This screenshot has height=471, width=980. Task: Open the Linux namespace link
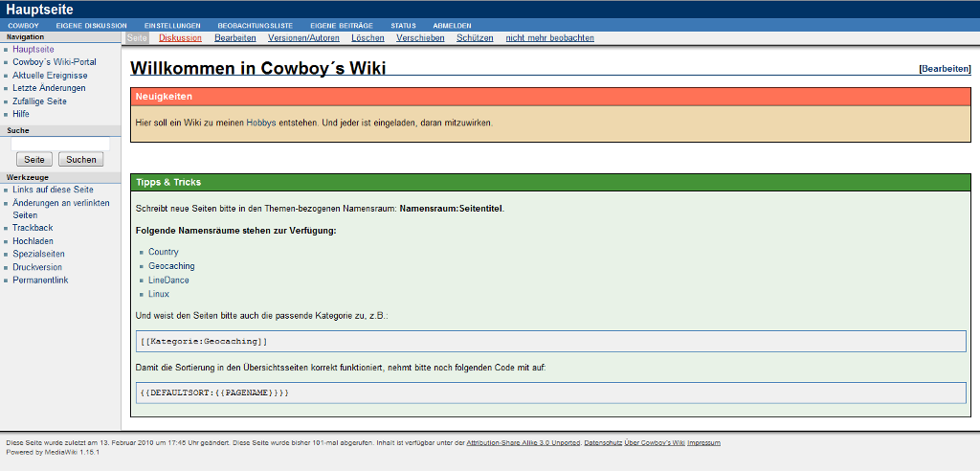click(159, 294)
